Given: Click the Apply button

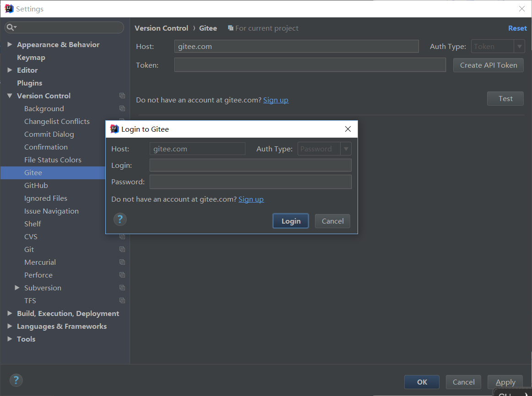Looking at the screenshot, I should [x=505, y=382].
